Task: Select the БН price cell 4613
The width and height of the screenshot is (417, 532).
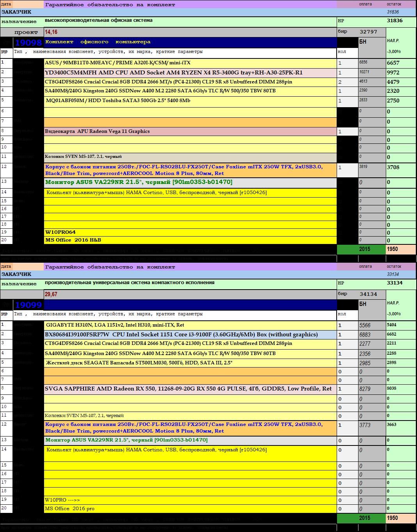Action: (x=372, y=82)
